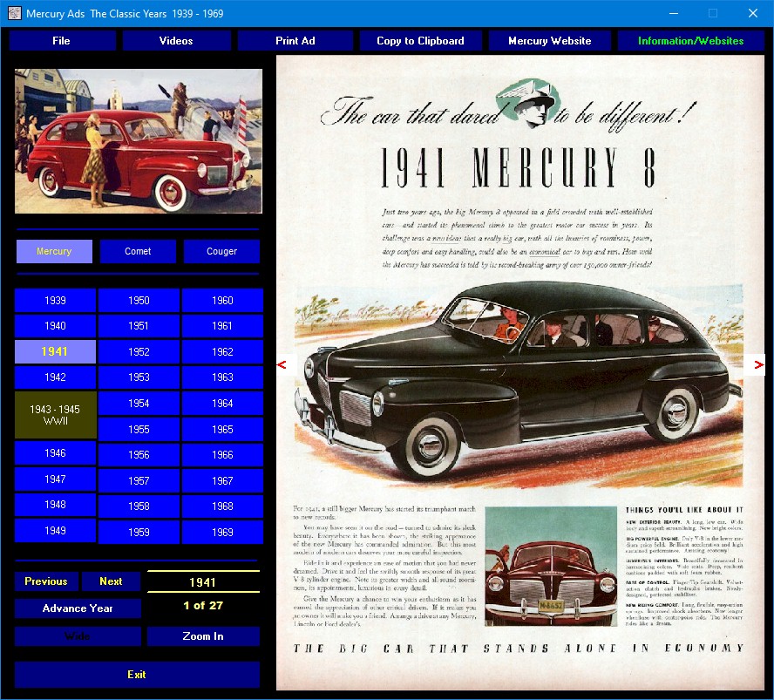The image size is (774, 700).
Task: Open the Mercury Website
Action: click(x=549, y=41)
